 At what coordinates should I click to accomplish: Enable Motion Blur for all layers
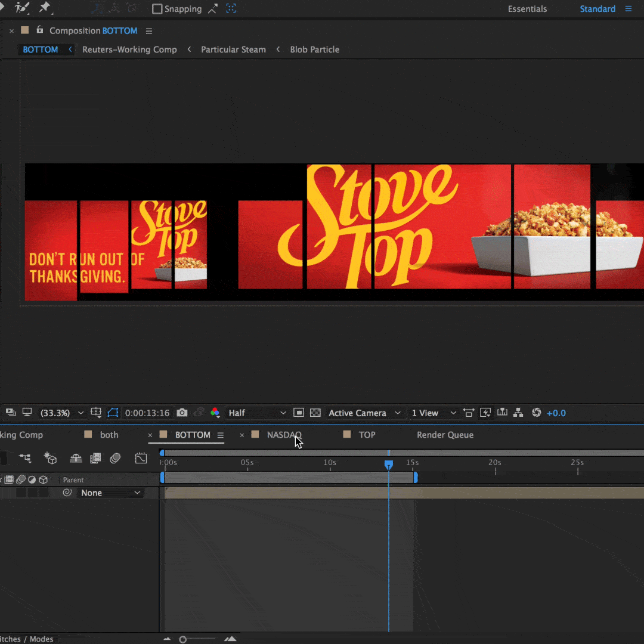point(115,457)
